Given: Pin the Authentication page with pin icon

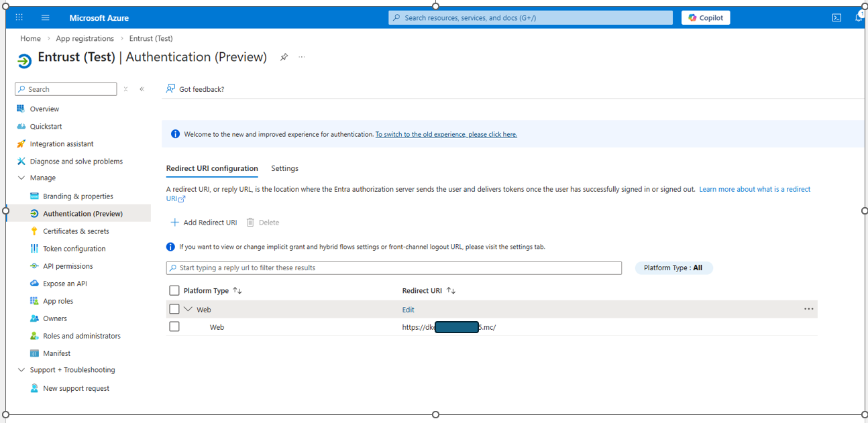Looking at the screenshot, I should click(284, 58).
